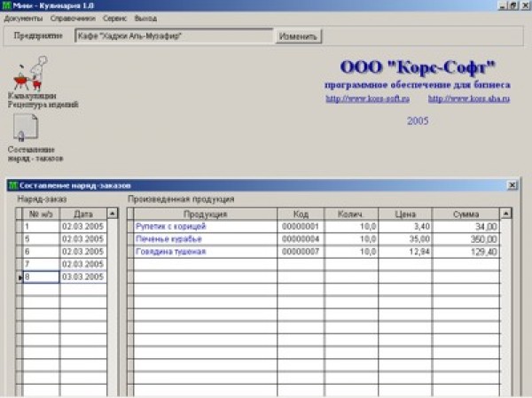
Task: Click the Калькуляции Рецептура изделий label
Action: pos(43,100)
